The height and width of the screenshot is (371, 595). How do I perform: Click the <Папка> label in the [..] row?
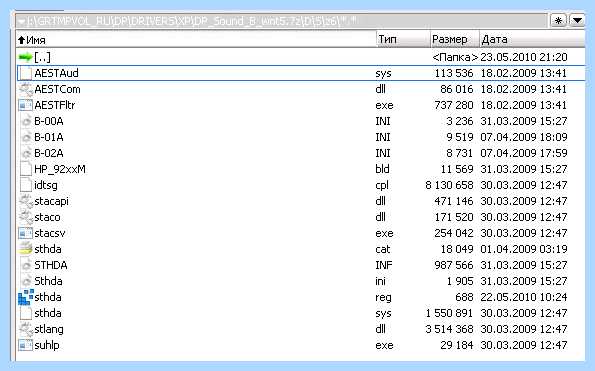(x=455, y=57)
